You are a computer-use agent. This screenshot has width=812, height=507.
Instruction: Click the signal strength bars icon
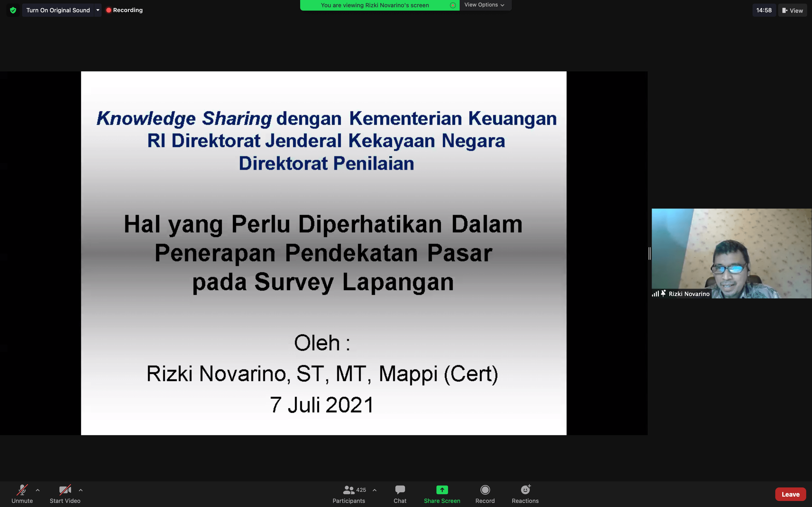[x=655, y=294]
